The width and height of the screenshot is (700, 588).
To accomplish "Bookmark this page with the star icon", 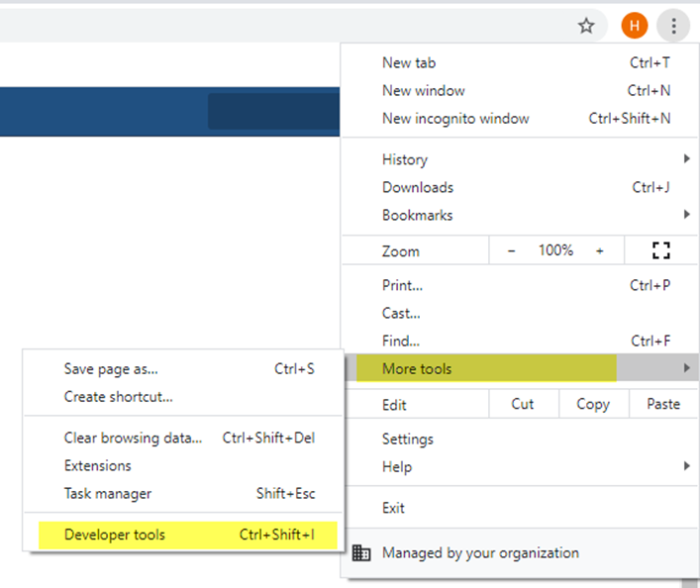I will 586,26.
